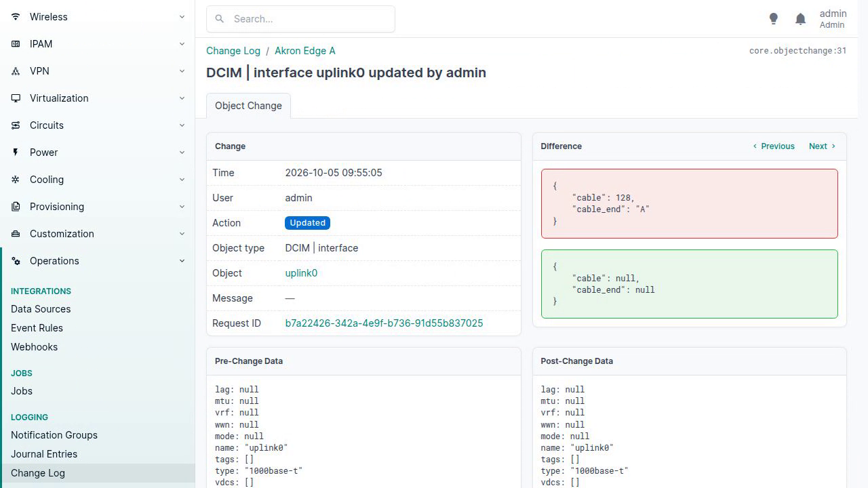
Task: Expand the Circuits section chevron
Action: [182, 125]
